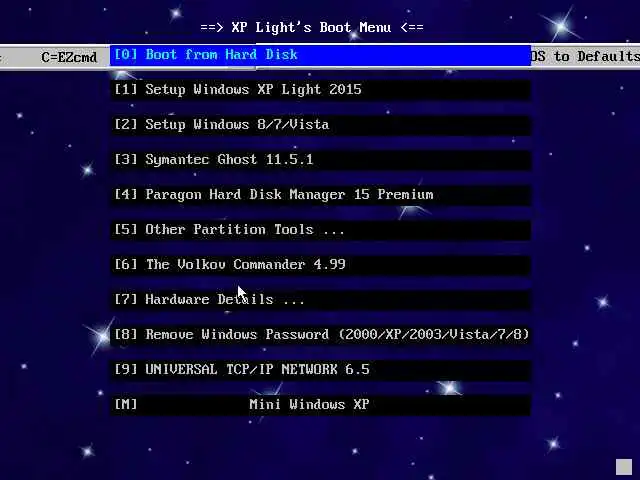Click the XP Light's Boot Menu title
Viewport: 640px width, 480px height.
coord(312,28)
